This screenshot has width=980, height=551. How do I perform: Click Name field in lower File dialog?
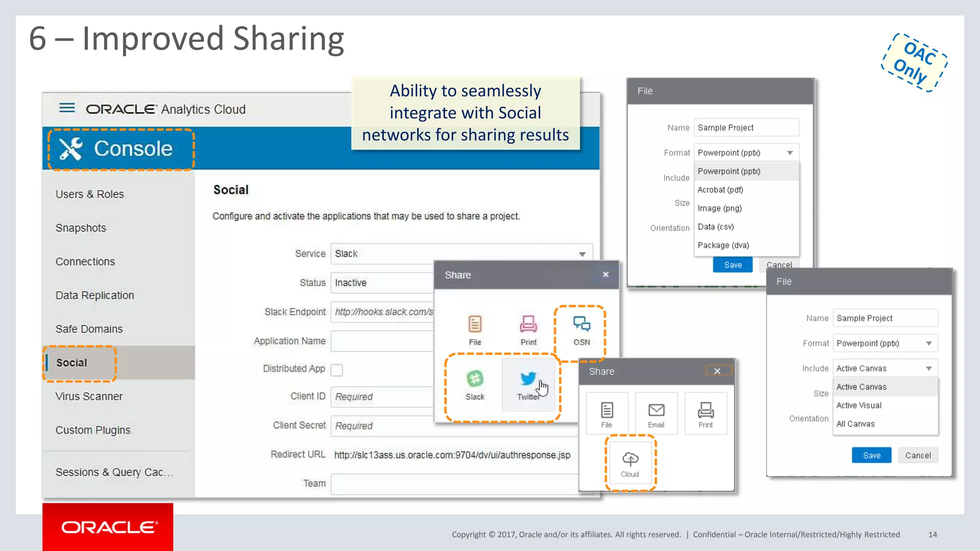pos(885,318)
